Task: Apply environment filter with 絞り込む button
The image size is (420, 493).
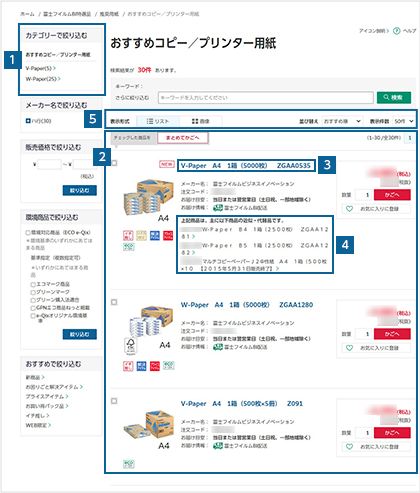Action: 80,334
